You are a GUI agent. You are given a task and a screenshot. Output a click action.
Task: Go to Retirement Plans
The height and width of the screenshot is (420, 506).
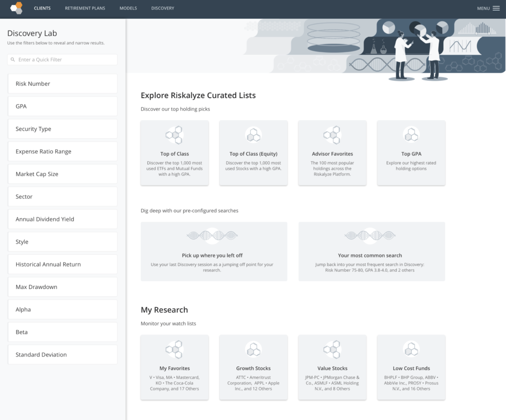pos(85,8)
